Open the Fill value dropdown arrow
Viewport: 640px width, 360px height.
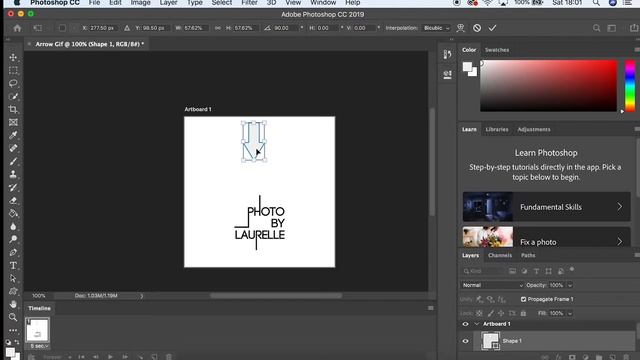(570, 313)
